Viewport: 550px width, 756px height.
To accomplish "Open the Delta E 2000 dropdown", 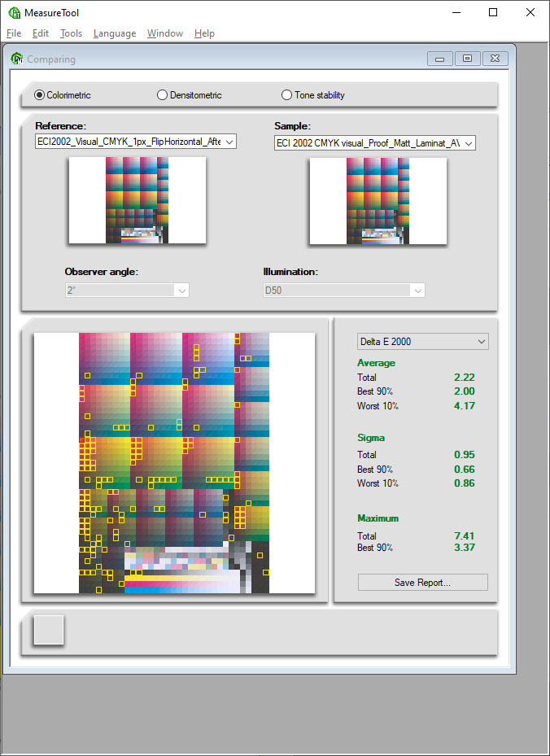I will [423, 341].
